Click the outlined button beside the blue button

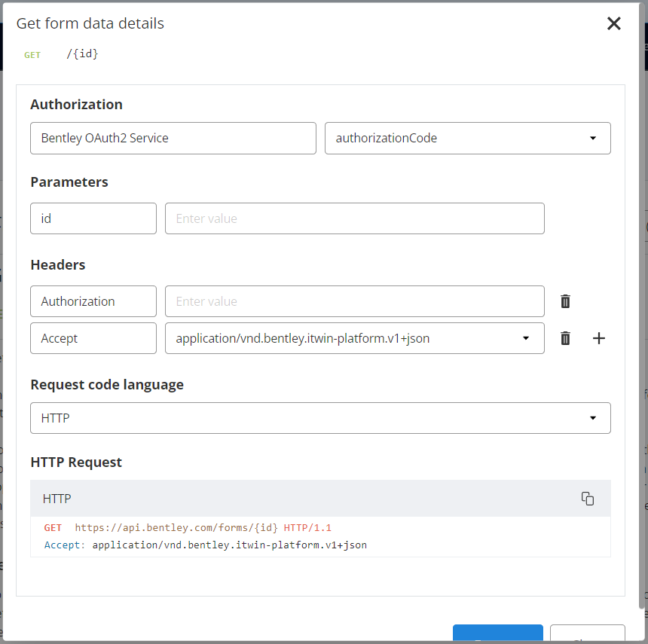(588, 636)
